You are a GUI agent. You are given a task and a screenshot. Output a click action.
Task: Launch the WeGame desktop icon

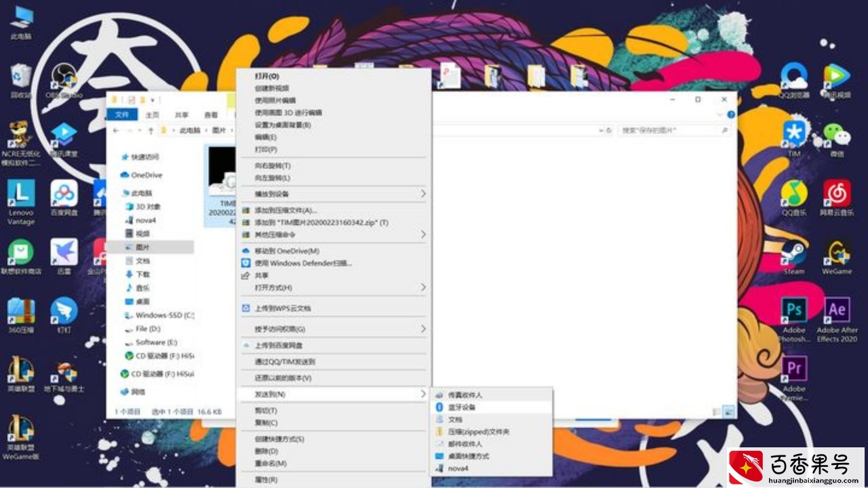click(x=837, y=256)
